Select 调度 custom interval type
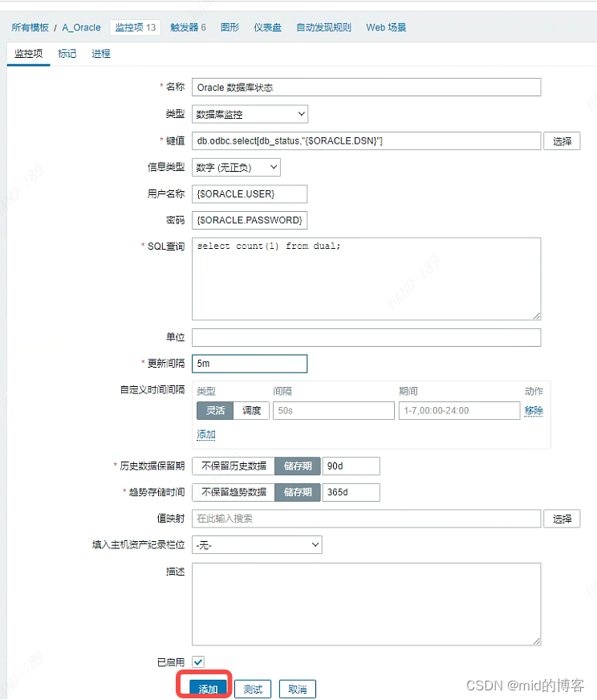Screen dimensions: 597x700 (x=251, y=411)
